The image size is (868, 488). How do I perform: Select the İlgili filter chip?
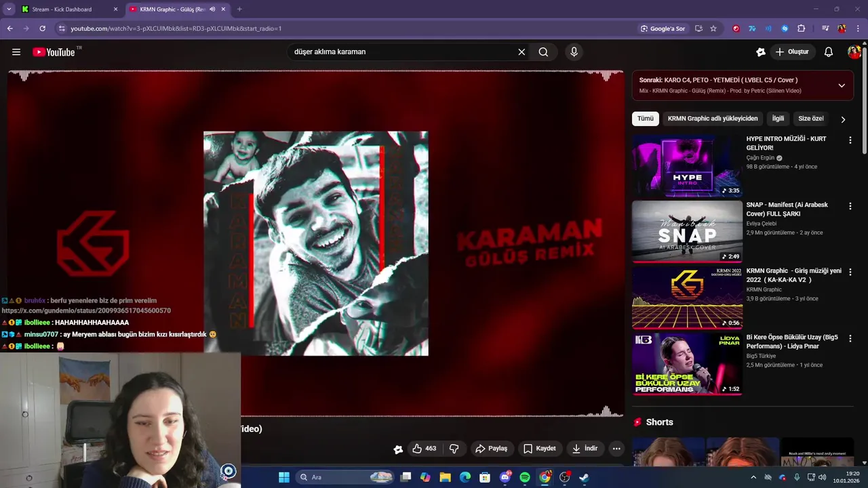(x=778, y=119)
